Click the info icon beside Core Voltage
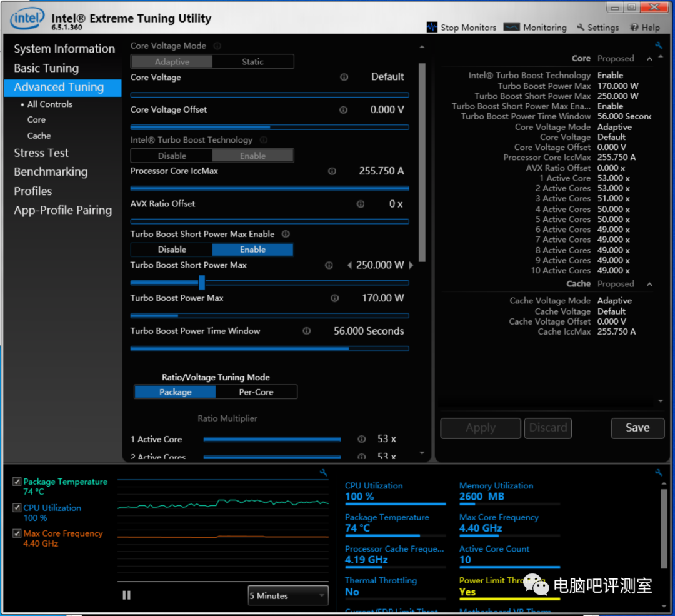The height and width of the screenshot is (616, 675). (x=344, y=77)
